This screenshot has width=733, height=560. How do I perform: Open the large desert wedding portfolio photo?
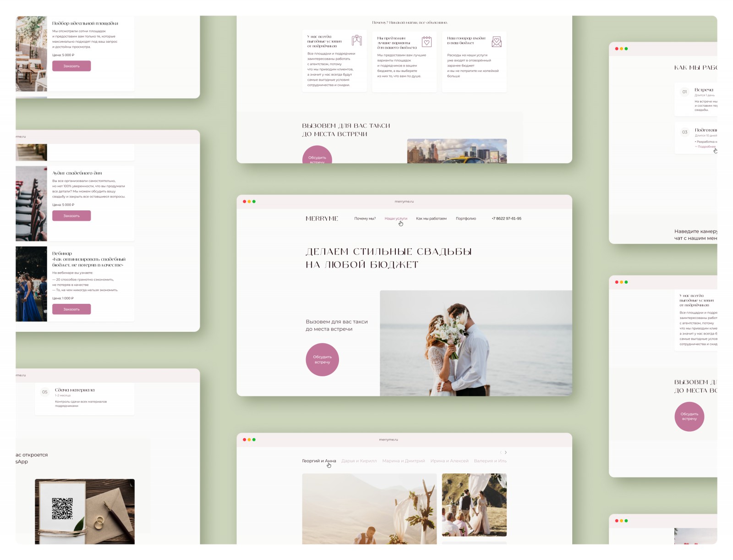coord(369,509)
